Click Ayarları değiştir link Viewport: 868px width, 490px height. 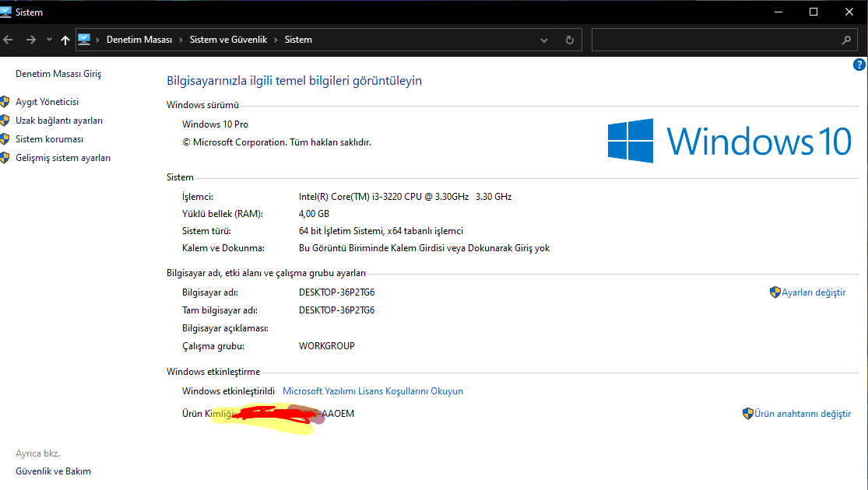point(814,292)
